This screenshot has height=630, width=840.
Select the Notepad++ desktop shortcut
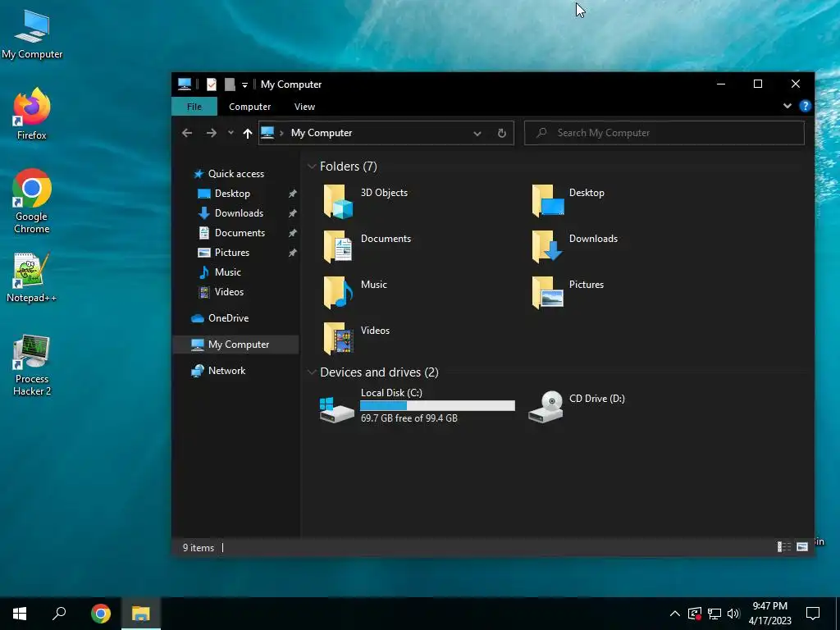pos(32,277)
